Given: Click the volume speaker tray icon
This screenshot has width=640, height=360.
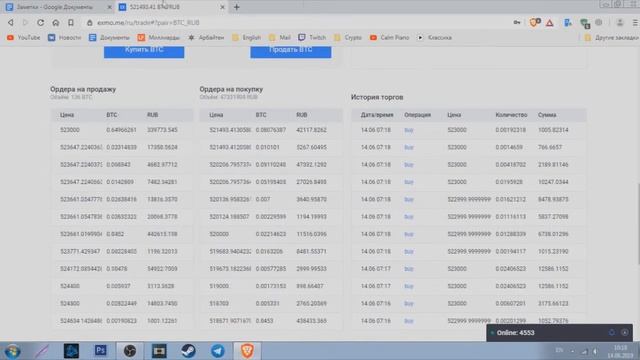Looking at the screenshot, I should pos(596,351).
